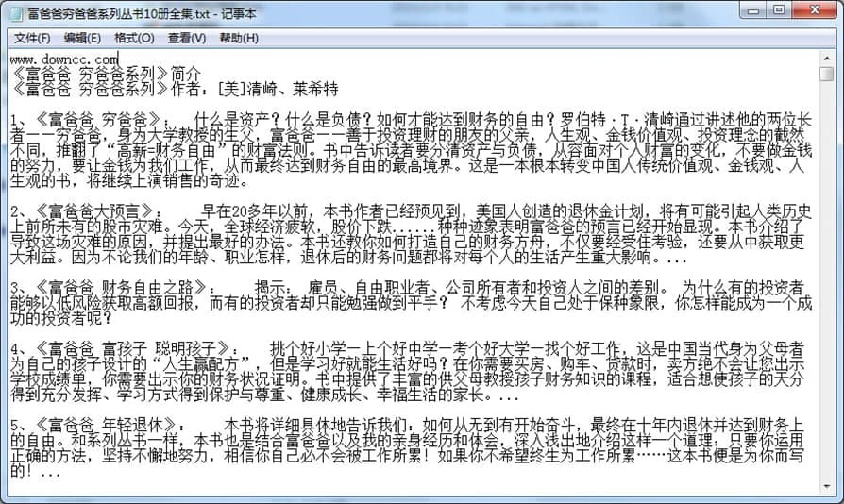Open the 格式(O) menu
The image size is (844, 504).
click(x=134, y=38)
